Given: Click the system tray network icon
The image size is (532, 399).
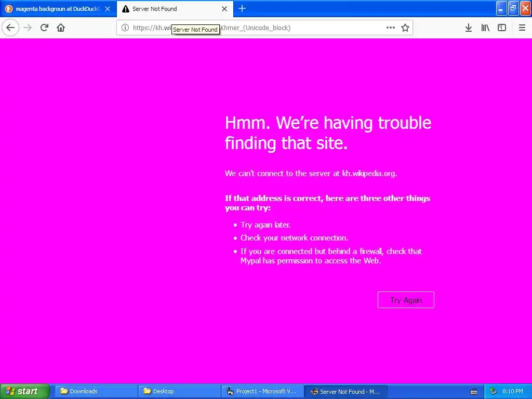Looking at the screenshot, I should tap(493, 392).
